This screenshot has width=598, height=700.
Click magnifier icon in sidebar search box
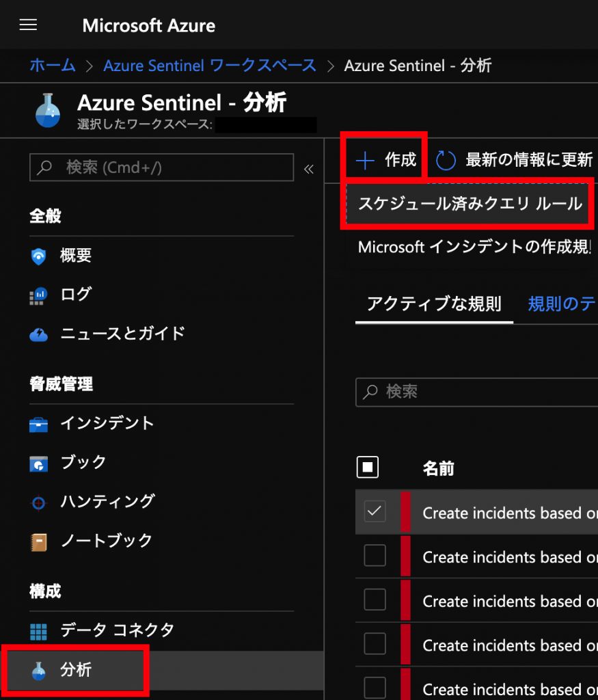pos(44,167)
